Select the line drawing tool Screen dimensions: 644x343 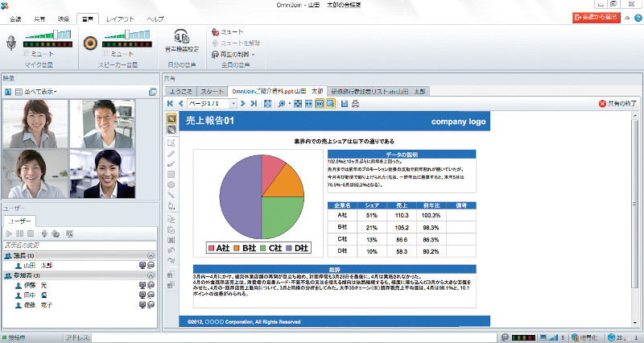click(171, 195)
